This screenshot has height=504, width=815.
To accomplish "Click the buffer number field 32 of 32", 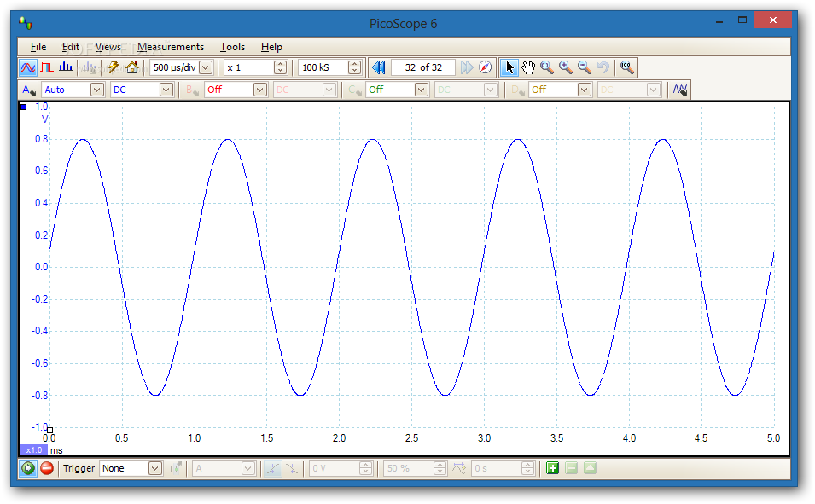I will pyautogui.click(x=423, y=67).
